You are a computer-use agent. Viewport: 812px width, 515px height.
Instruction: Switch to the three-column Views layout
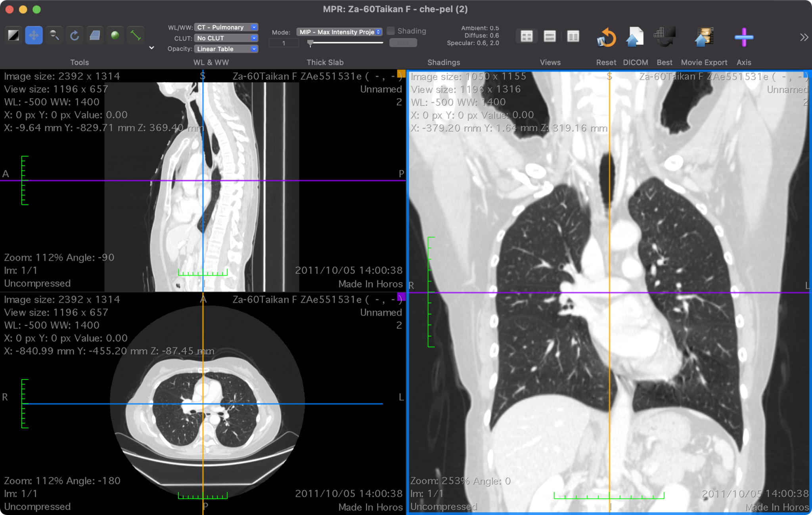coord(573,36)
